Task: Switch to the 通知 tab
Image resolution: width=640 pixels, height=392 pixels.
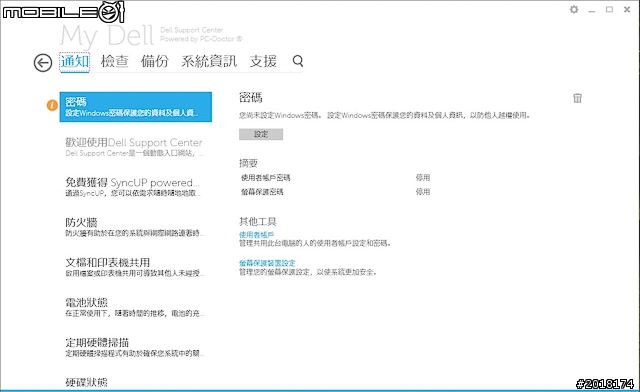Action: (x=75, y=62)
